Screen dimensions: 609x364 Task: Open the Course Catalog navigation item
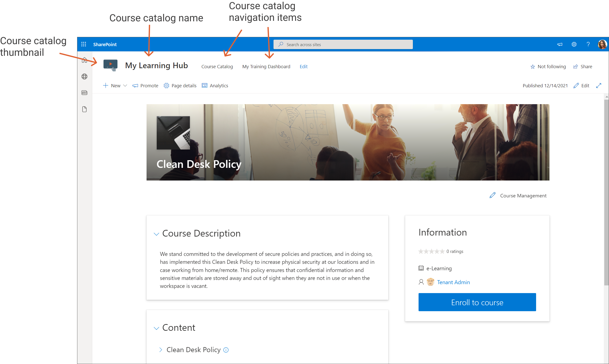point(217,66)
